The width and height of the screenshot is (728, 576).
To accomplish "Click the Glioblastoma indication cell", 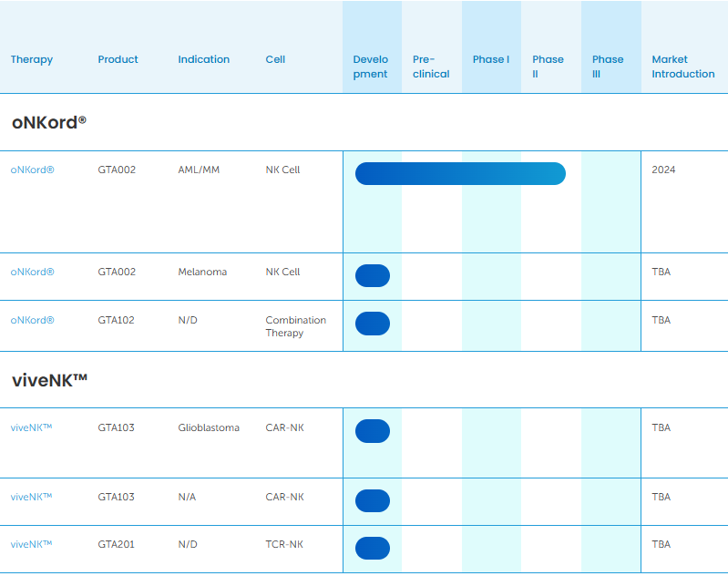I will click(x=209, y=427).
